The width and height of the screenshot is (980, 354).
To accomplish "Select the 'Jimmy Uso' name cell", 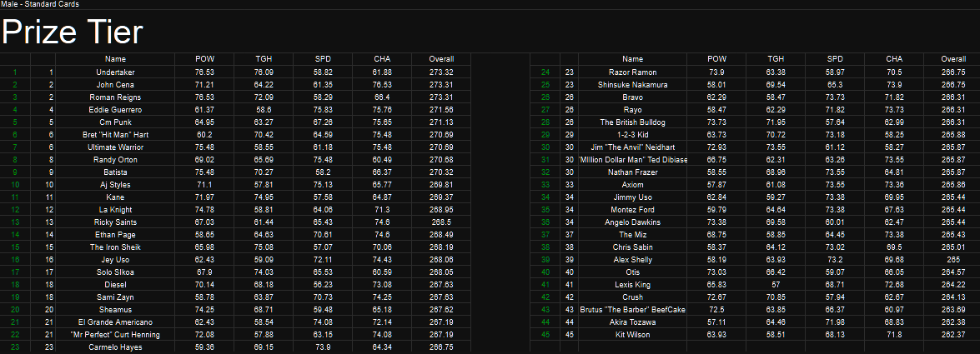I will (x=632, y=197).
